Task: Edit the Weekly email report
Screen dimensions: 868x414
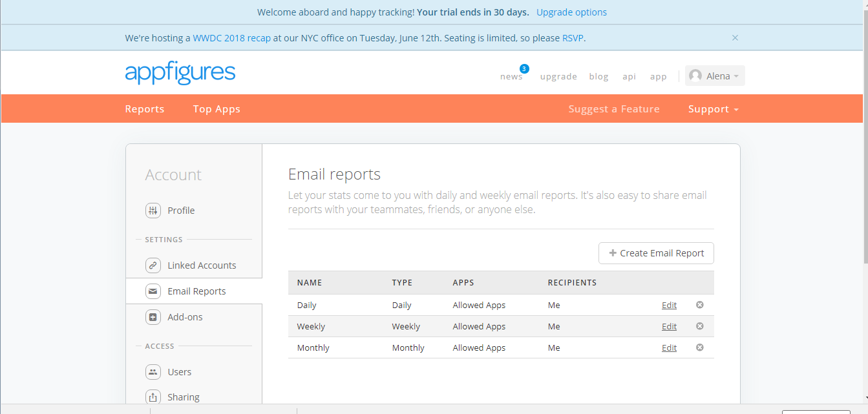Action: pos(669,327)
